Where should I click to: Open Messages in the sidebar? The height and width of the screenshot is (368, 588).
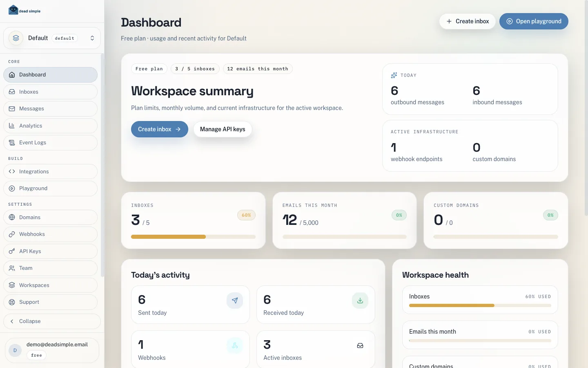click(x=50, y=109)
